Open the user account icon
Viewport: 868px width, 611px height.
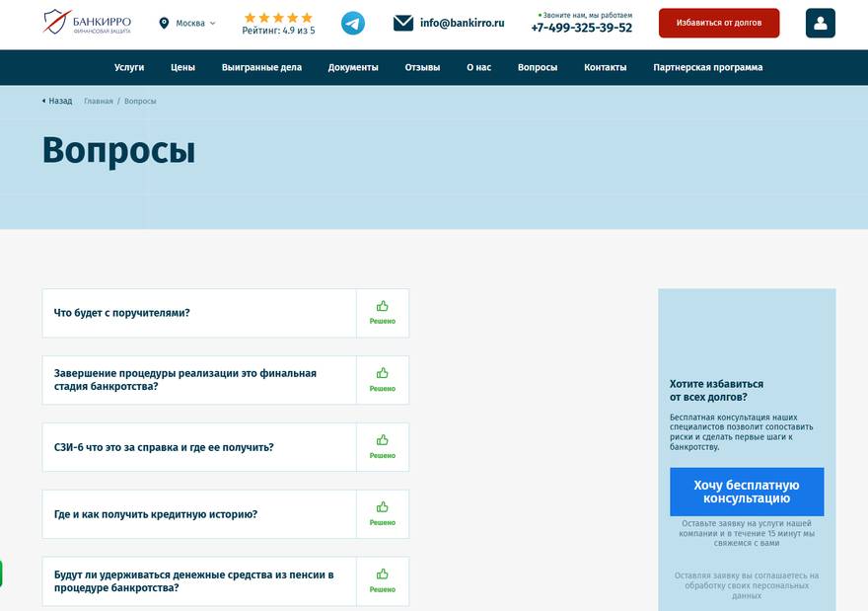820,23
